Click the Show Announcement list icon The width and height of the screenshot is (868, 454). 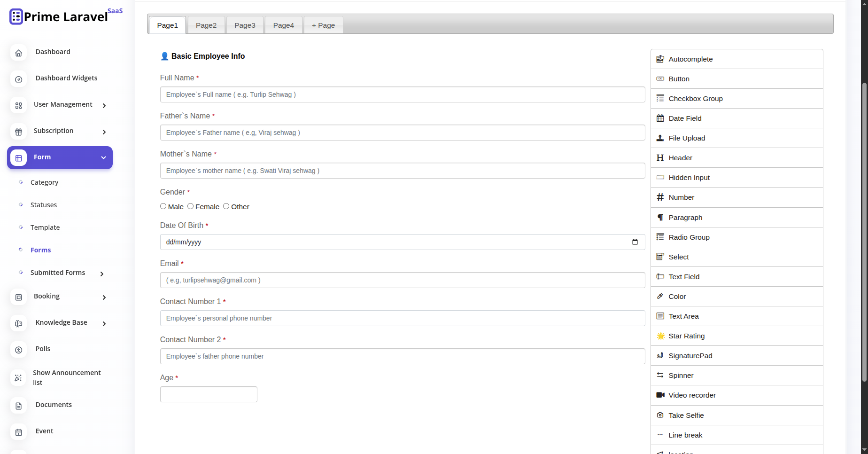click(x=18, y=378)
